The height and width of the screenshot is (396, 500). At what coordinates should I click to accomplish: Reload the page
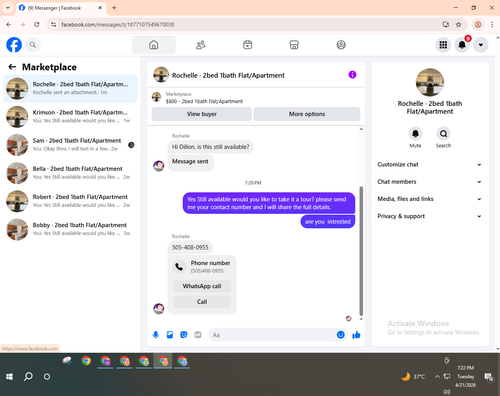tap(37, 24)
